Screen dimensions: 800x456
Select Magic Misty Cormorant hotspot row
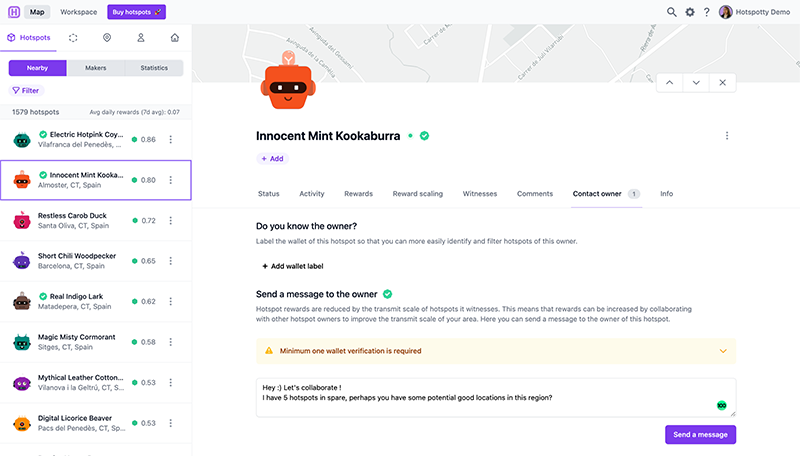coord(96,342)
